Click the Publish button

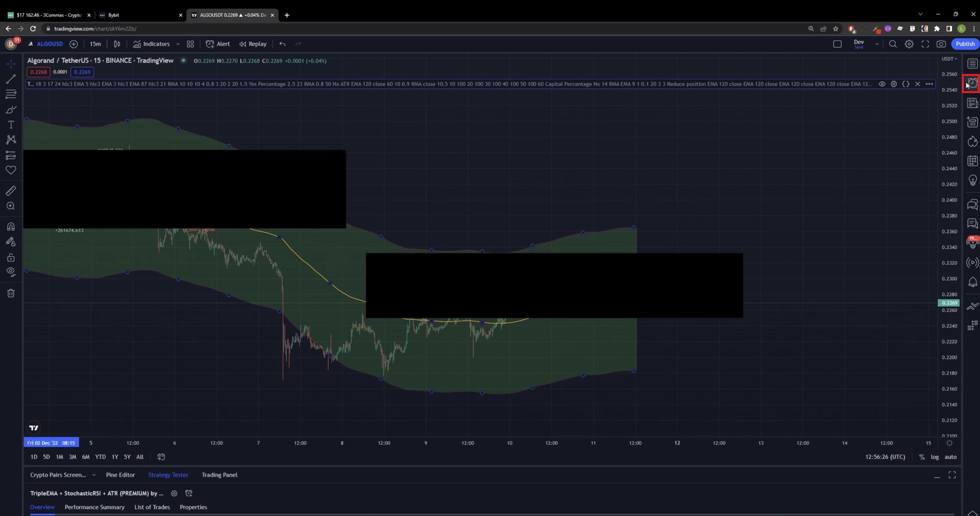click(965, 44)
